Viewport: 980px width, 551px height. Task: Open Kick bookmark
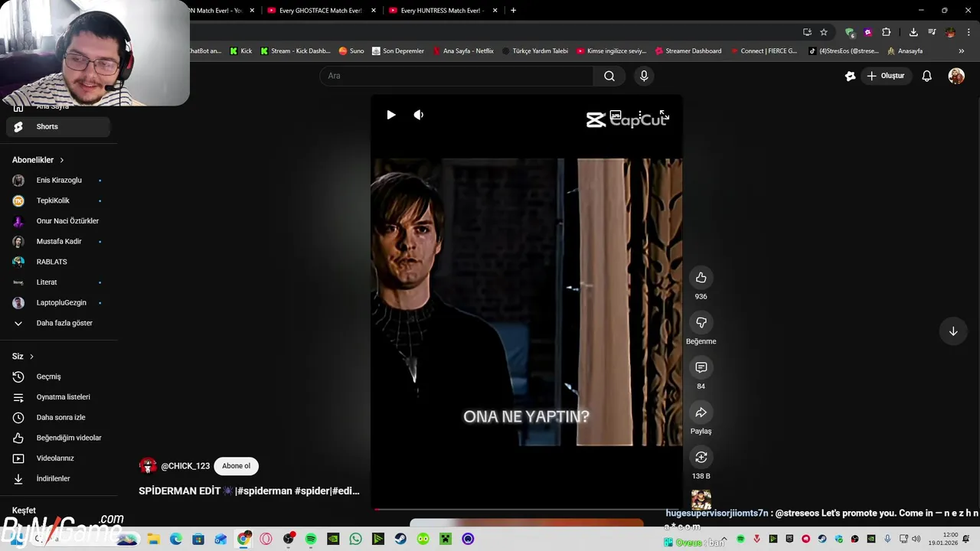point(240,51)
